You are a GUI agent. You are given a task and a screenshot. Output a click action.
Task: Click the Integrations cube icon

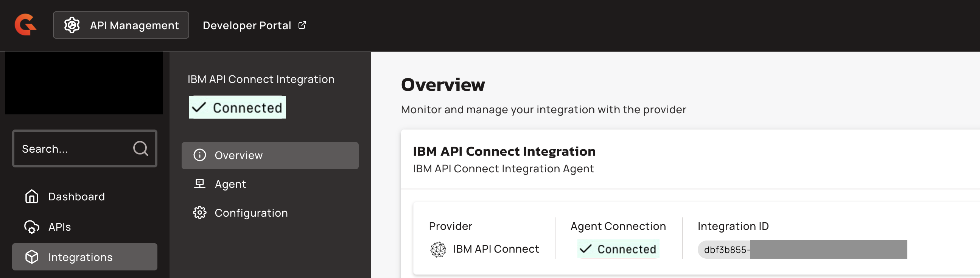31,257
